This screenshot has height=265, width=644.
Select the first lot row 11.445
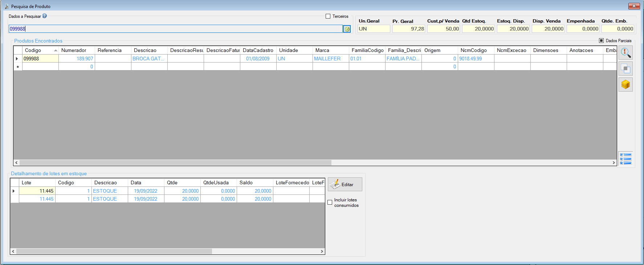point(167,191)
